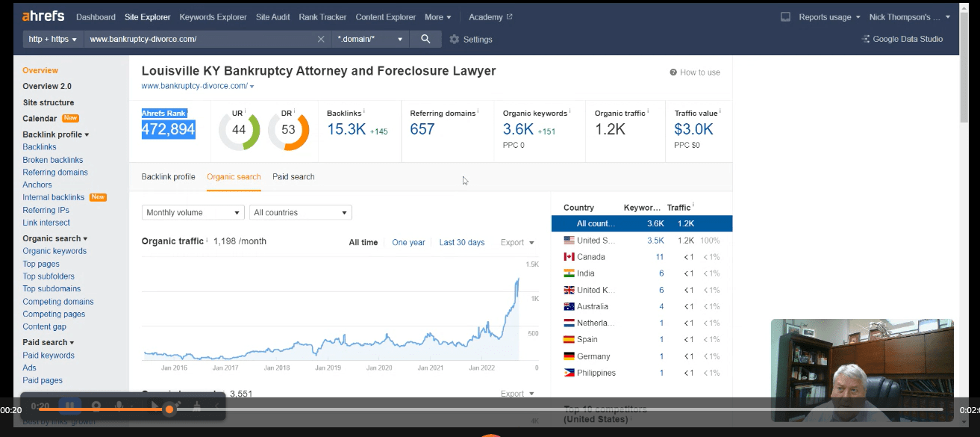Go to Dashboard in top navigation

pyautogui.click(x=96, y=17)
